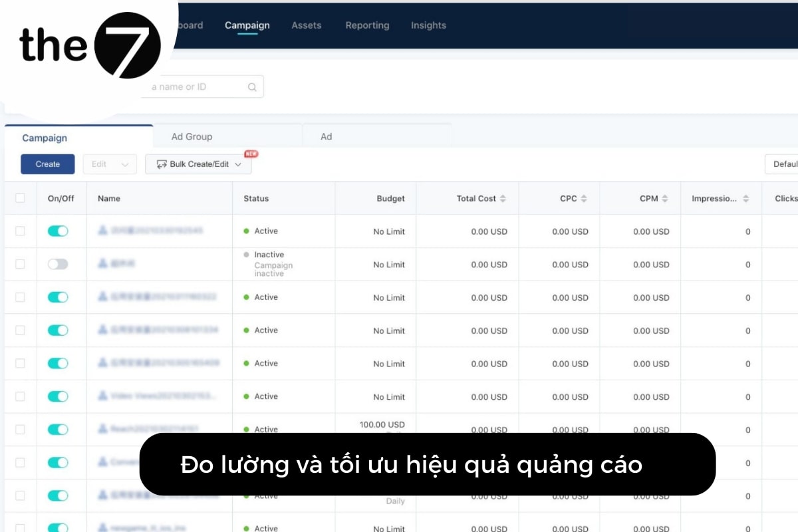798x532 pixels.
Task: Tick the checkbox on the 100.00 USD budget row
Action: 20,430
